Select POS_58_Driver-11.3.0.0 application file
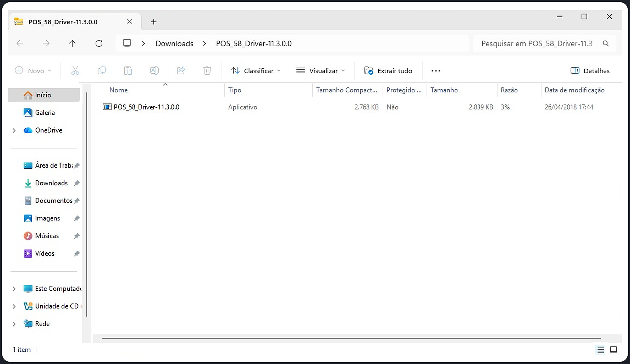The image size is (630, 364). (x=141, y=107)
